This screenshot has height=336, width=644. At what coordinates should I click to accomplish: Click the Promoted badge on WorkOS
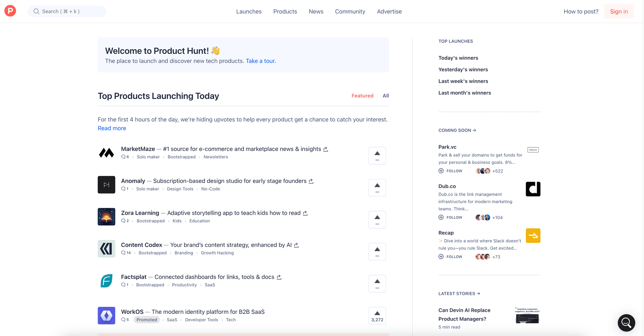(x=147, y=320)
